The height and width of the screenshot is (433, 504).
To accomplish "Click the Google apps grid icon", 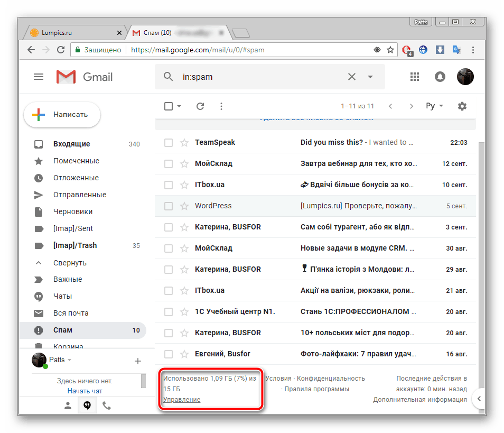I will [x=415, y=77].
